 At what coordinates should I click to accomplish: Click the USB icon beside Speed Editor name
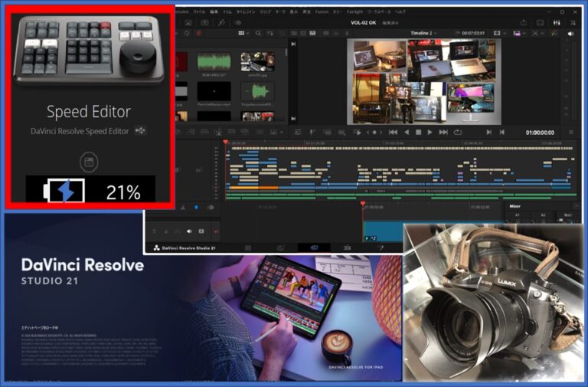140,130
